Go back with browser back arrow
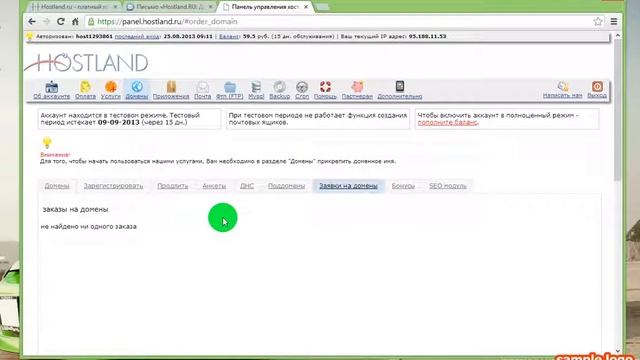Image resolution: width=640 pixels, height=360 pixels. (32, 22)
